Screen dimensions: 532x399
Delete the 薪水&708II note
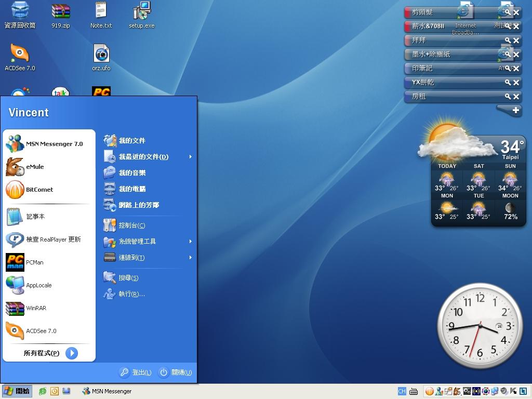(516, 26)
